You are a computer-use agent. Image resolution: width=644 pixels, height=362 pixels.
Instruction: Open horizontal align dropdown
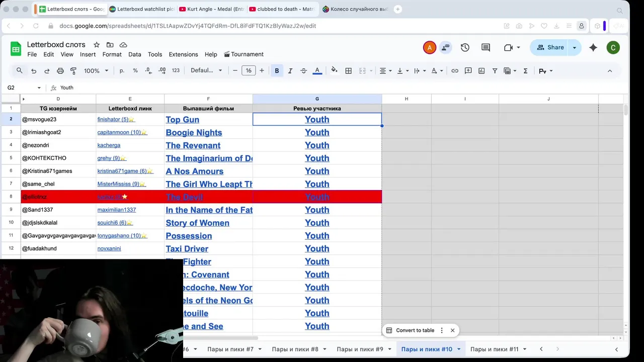pos(385,71)
